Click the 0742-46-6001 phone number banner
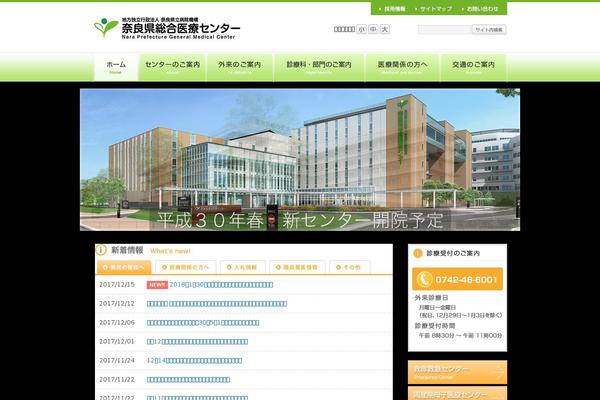Image resolution: width=600 pixels, height=400 pixels. coord(457,279)
